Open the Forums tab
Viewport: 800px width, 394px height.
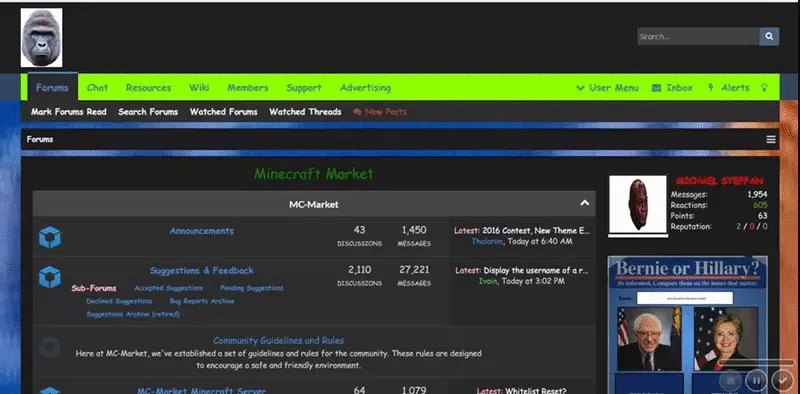click(x=52, y=87)
